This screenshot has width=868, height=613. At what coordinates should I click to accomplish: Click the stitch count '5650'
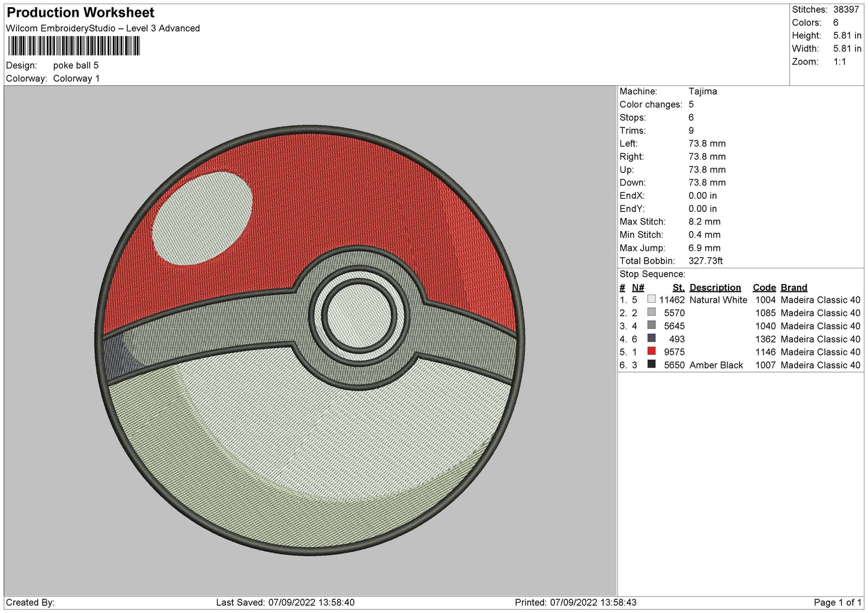click(675, 366)
